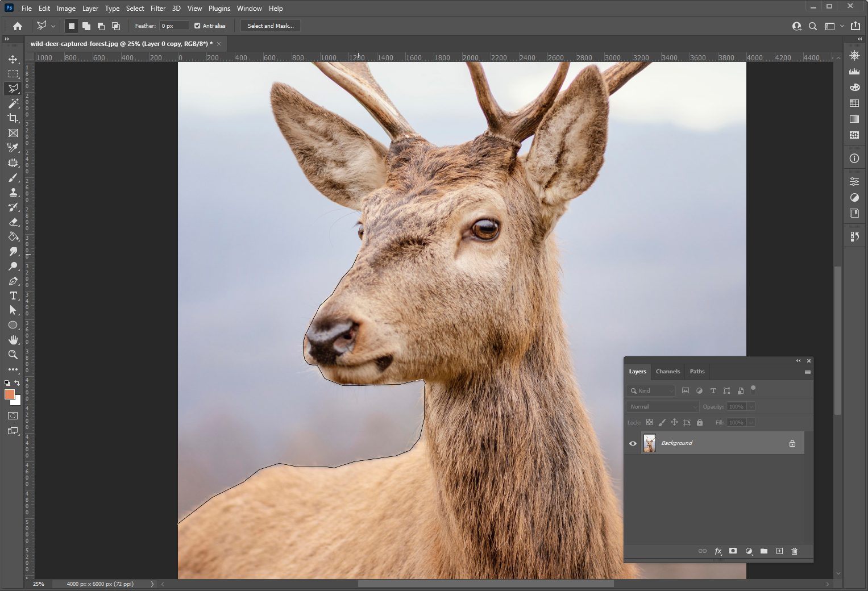Viewport: 868px width, 591px height.
Task: Open Share image icon at top right
Action: pyautogui.click(x=855, y=26)
